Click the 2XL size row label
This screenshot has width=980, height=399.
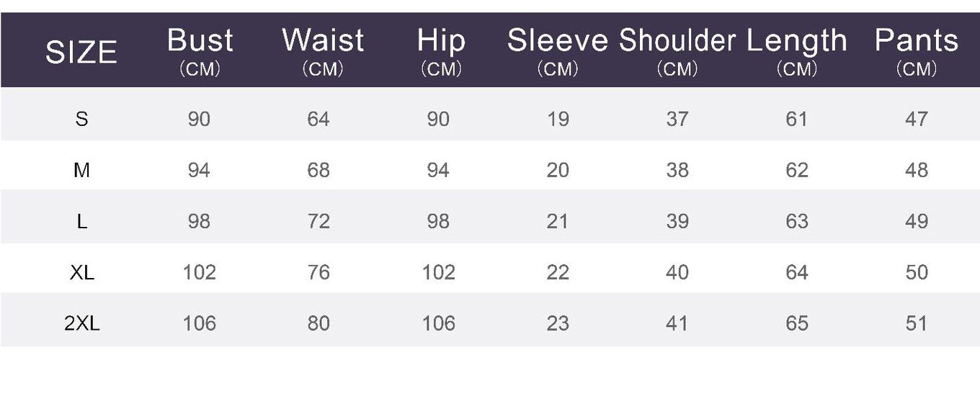(81, 323)
